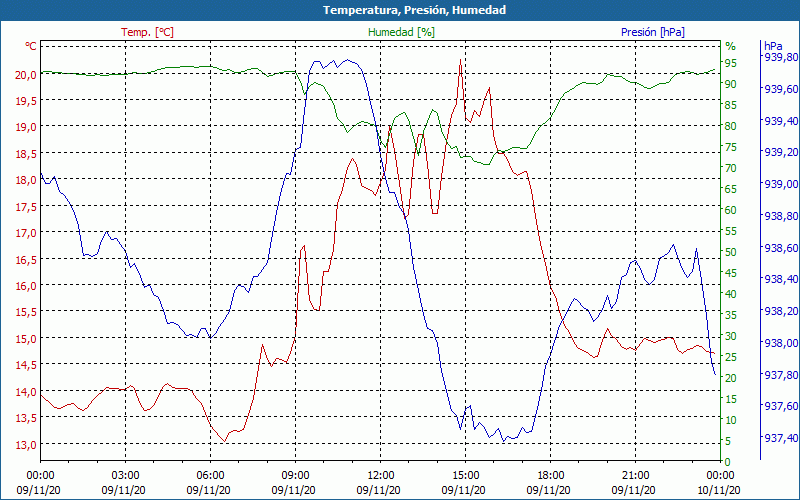800x500 pixels.
Task: Click the '06:00' time axis label
Action: coord(210,476)
